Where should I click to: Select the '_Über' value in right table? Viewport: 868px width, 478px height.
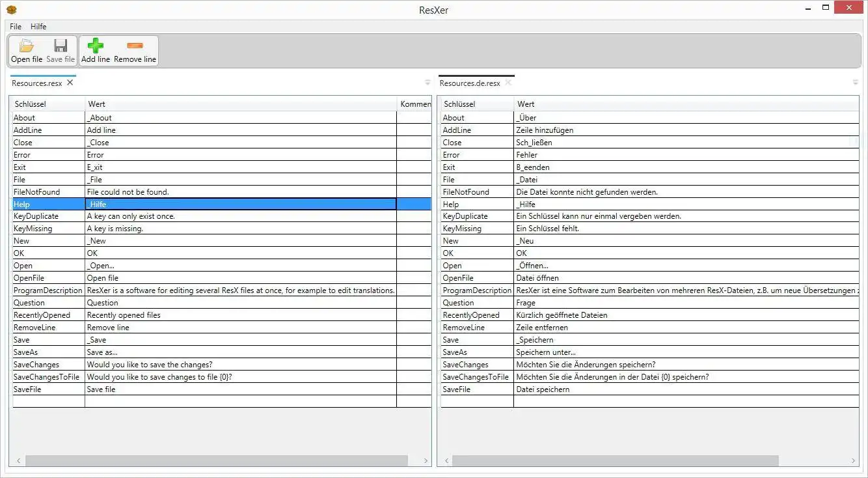[x=686, y=118]
